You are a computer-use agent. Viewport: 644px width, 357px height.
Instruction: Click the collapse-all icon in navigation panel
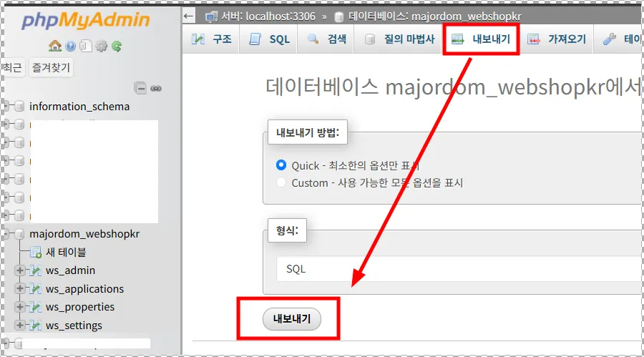(140, 88)
